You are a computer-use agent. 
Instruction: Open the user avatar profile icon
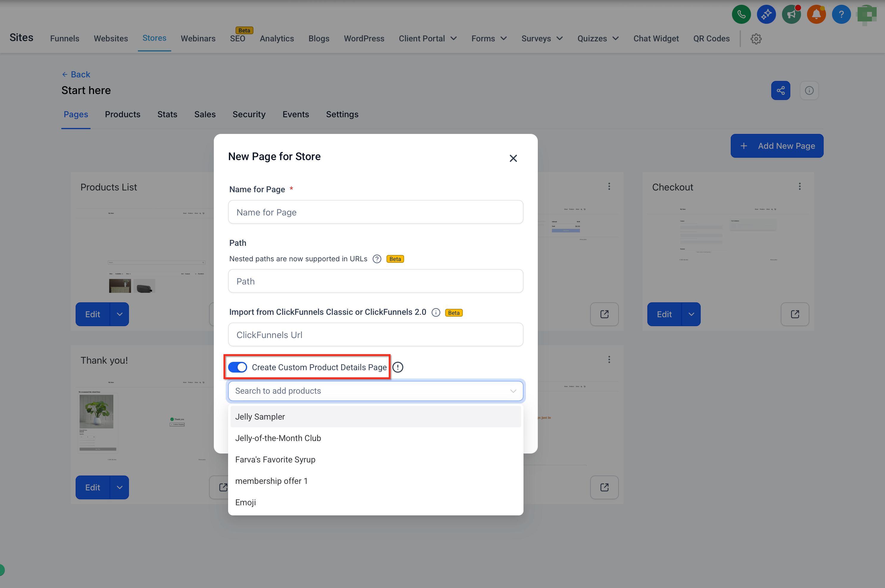(x=867, y=15)
